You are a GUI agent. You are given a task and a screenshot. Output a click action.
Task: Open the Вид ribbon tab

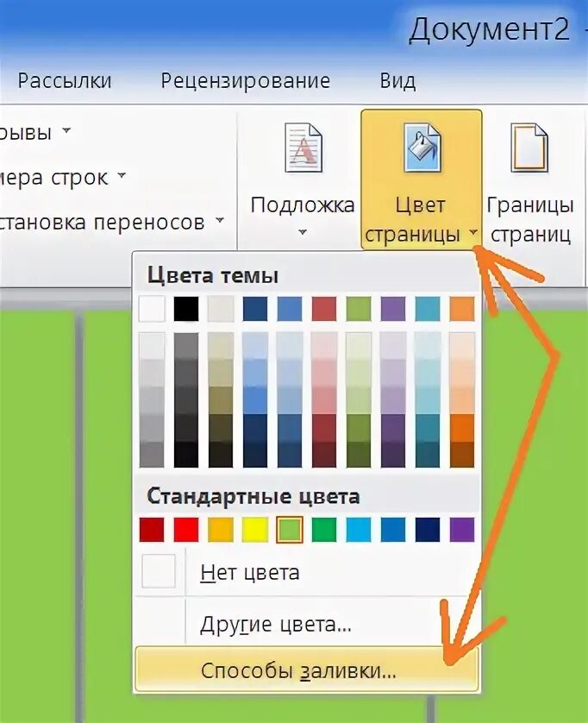click(x=397, y=81)
